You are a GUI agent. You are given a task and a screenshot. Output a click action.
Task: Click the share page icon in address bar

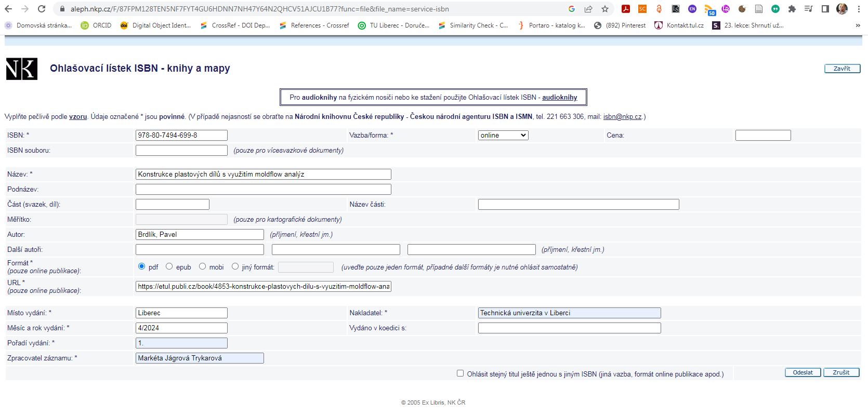[588, 9]
